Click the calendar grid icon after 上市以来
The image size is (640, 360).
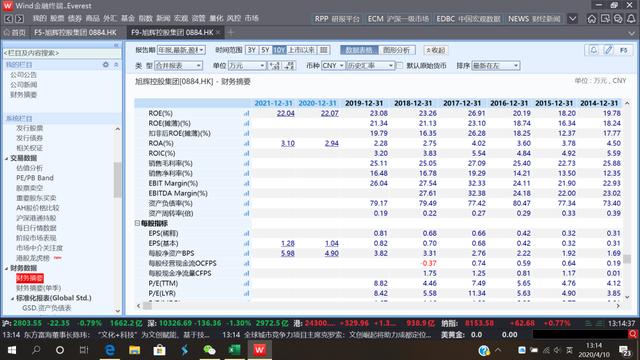click(323, 50)
